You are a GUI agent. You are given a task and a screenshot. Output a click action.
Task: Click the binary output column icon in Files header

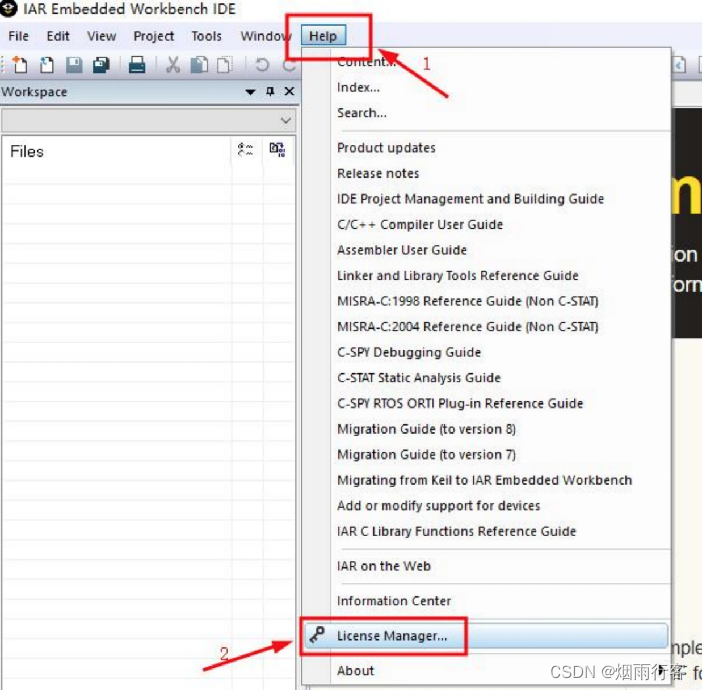277,150
